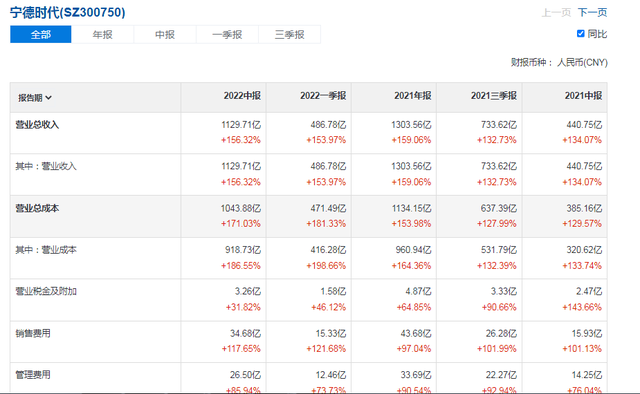Click the 34.68亿 sales expense value
The image size is (640, 394).
[x=245, y=334]
